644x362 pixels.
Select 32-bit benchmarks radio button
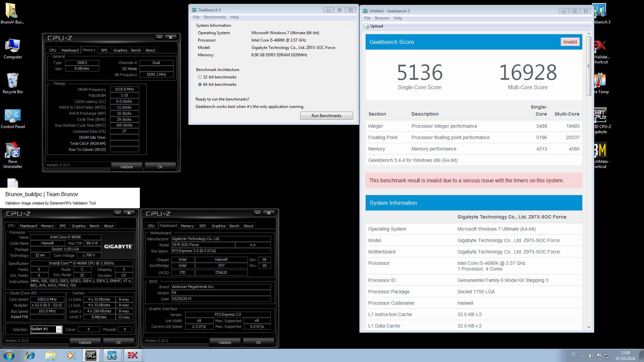coord(200,77)
